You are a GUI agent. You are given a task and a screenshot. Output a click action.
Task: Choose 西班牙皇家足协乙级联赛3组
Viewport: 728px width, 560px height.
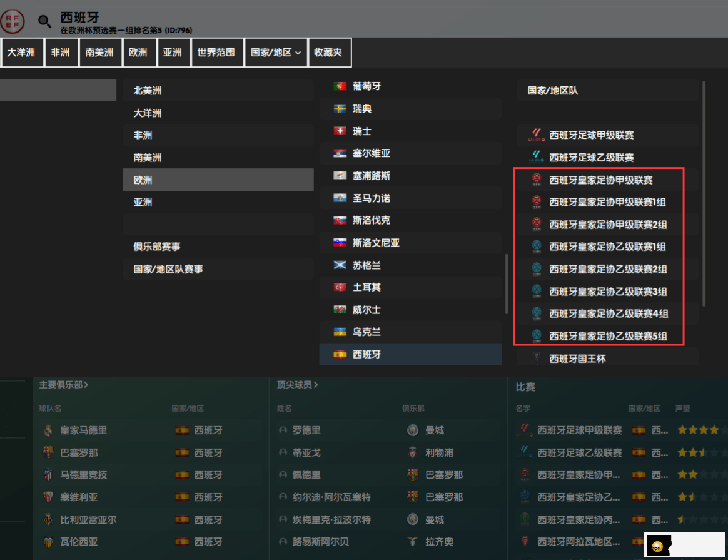coord(607,292)
